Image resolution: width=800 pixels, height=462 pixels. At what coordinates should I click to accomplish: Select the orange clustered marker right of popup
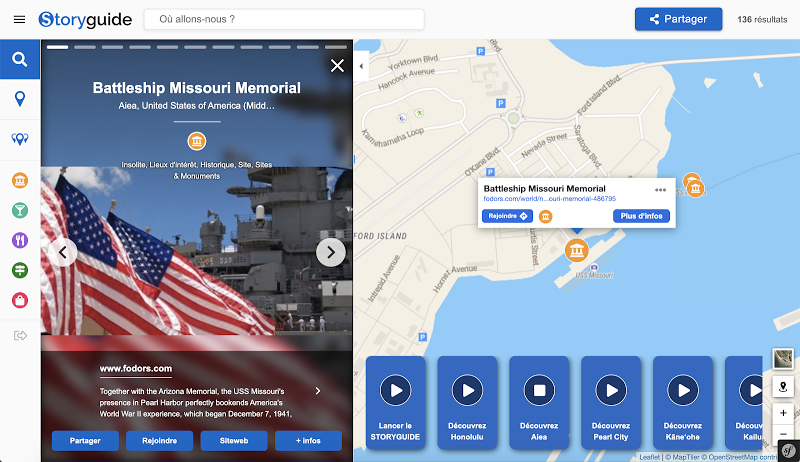pos(695,188)
